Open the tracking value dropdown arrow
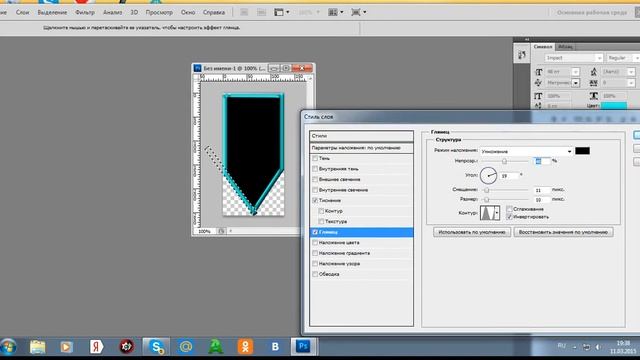The height and width of the screenshot is (360, 640). (x=631, y=83)
